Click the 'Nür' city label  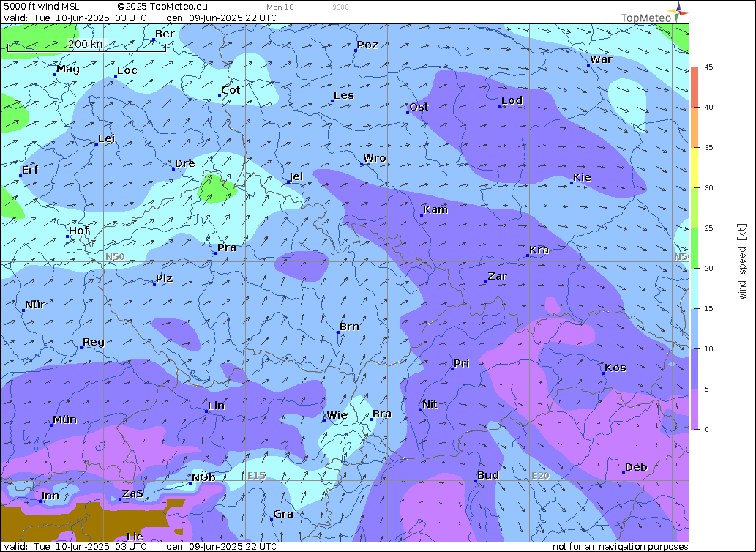[35, 305]
